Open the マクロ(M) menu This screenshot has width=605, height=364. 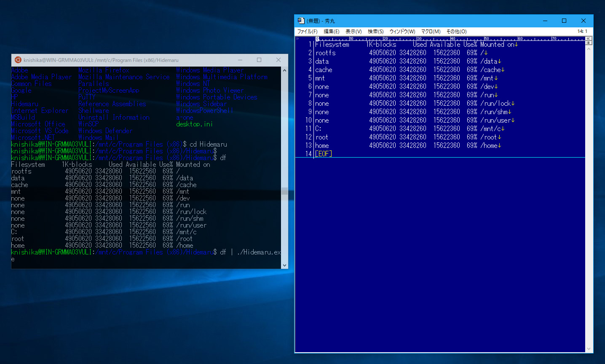coord(431,32)
